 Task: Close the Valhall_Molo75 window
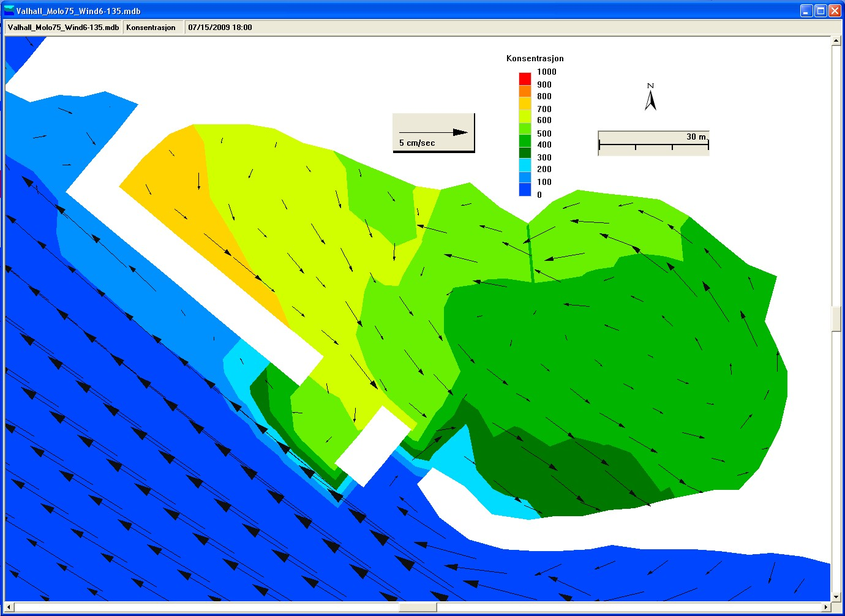click(835, 10)
